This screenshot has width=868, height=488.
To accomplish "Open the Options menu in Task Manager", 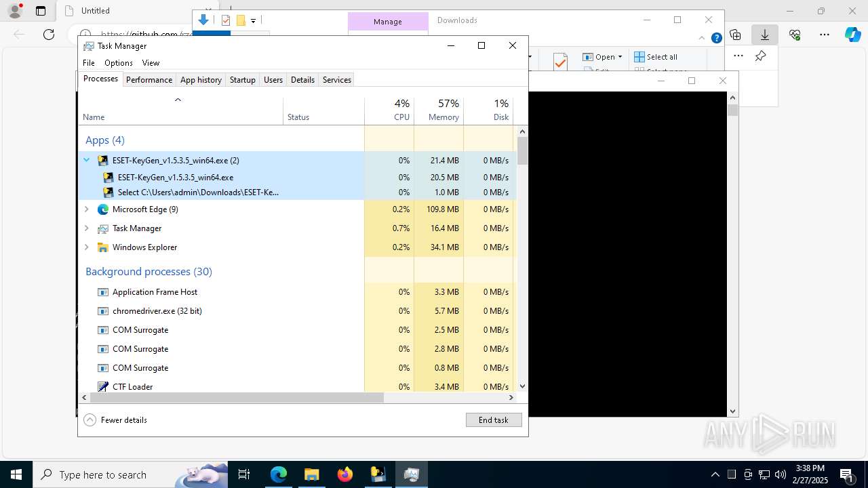I will point(119,62).
